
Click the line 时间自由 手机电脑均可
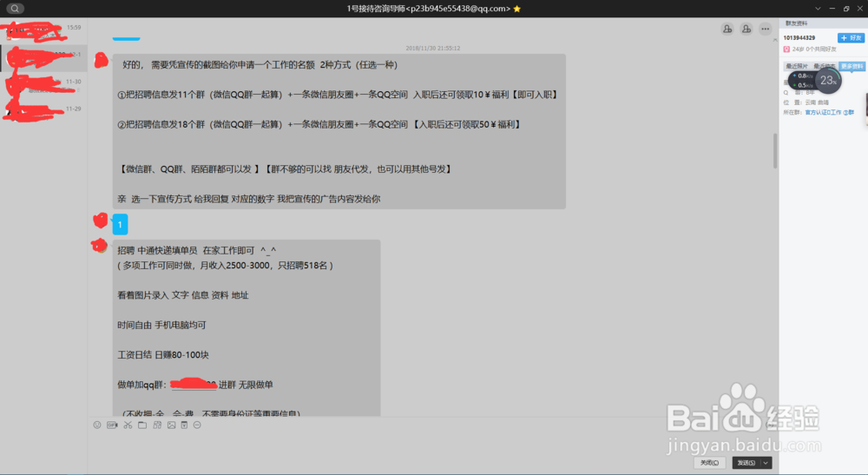click(x=161, y=325)
